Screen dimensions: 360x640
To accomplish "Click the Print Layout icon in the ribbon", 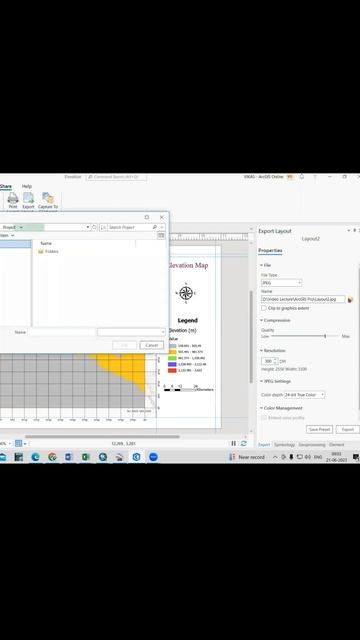I will click(x=13, y=201).
